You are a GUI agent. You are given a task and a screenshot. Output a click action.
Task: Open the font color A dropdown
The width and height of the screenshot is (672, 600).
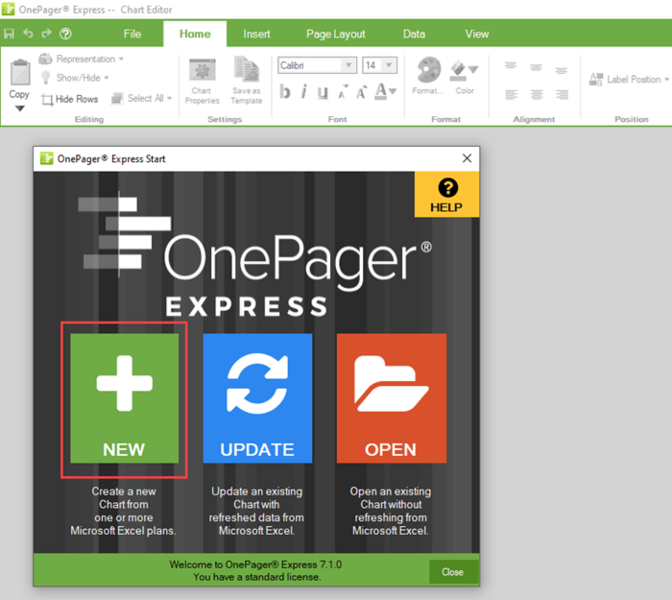[386, 92]
